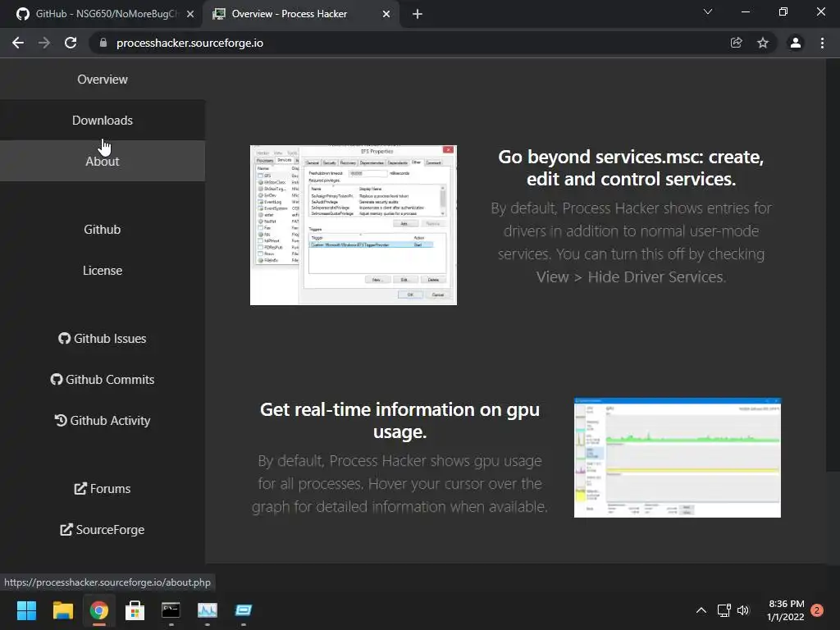Click the page vertical scrollbar
The image size is (840, 630).
tap(833, 265)
